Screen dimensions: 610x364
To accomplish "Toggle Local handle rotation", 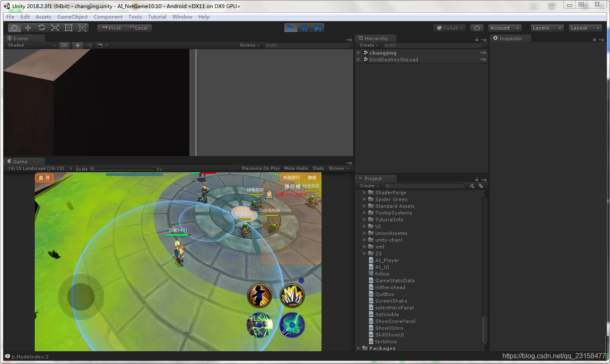I will (x=138, y=28).
